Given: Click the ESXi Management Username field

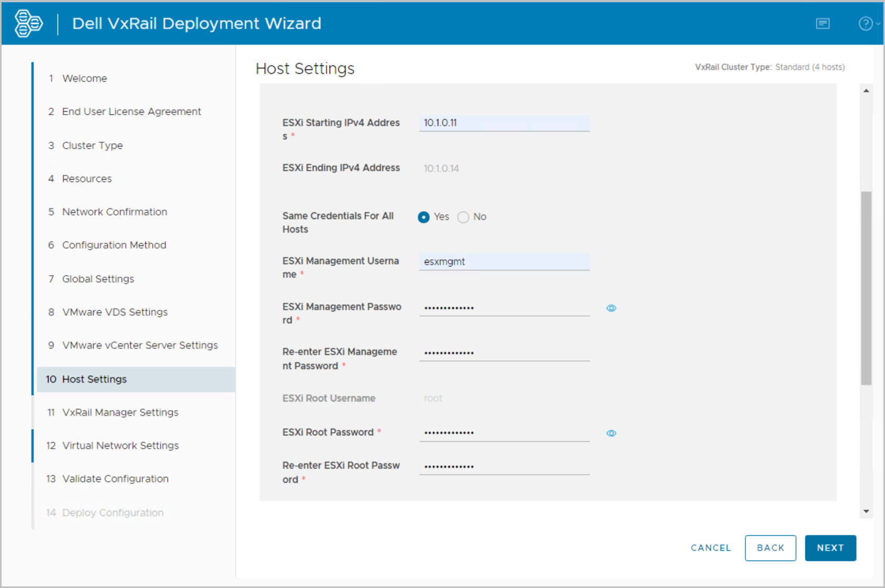Looking at the screenshot, I should pyautogui.click(x=504, y=262).
